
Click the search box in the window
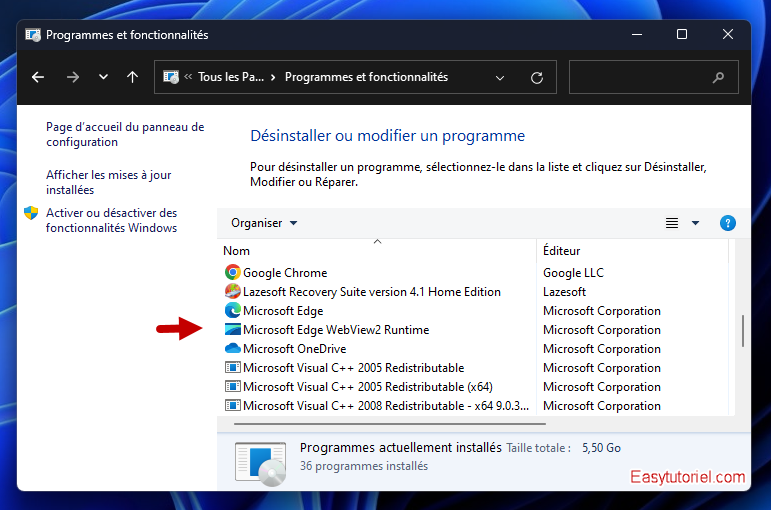coord(653,77)
